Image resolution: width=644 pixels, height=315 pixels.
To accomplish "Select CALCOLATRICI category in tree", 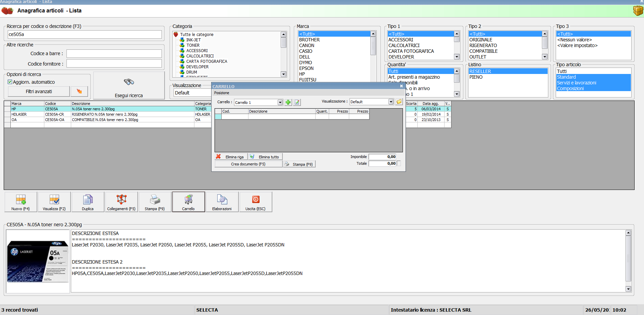I will click(x=200, y=56).
